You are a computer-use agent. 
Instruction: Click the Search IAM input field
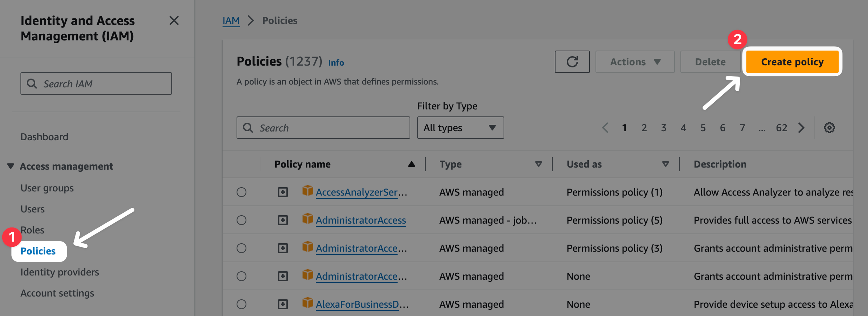coord(96,84)
